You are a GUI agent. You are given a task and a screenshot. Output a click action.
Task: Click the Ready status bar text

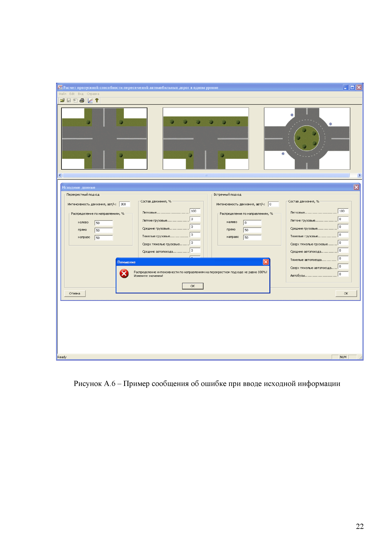(62, 357)
